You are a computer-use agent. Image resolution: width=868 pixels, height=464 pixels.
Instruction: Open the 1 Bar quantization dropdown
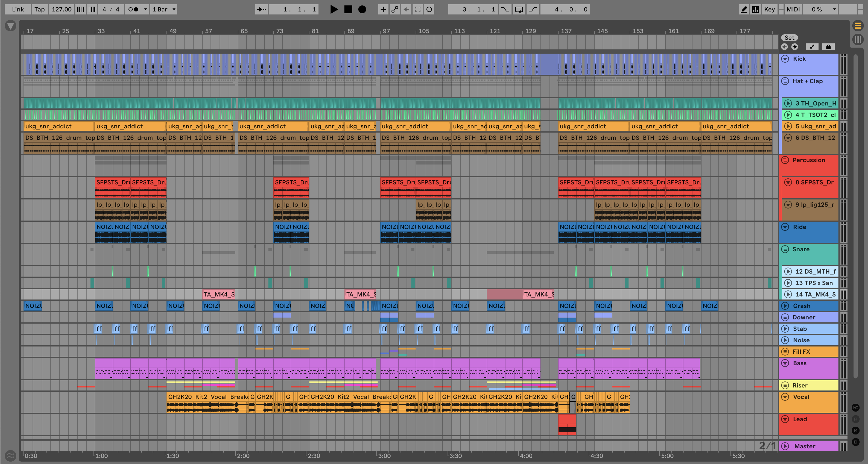(x=164, y=9)
